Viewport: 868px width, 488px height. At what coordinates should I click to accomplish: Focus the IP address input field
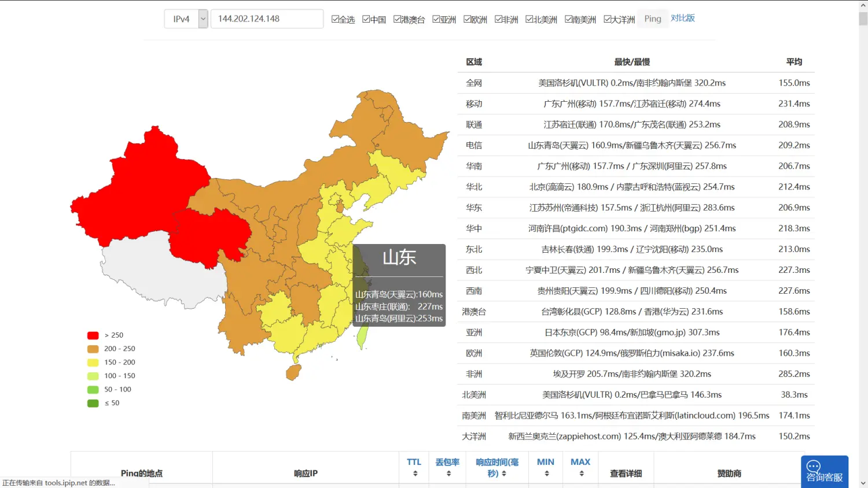click(267, 19)
